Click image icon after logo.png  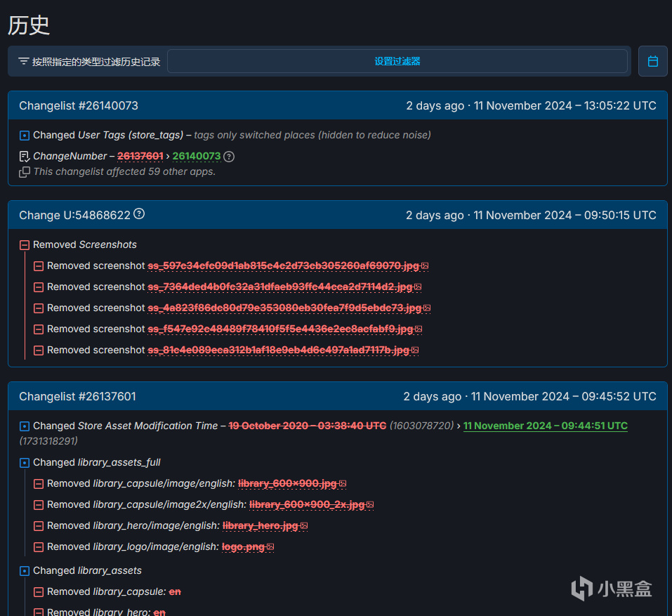point(270,546)
